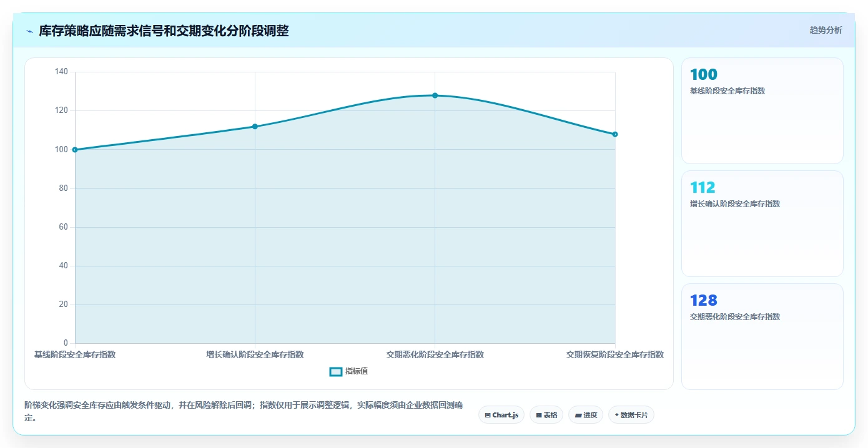Open the card showing value 112
Viewport: 868px width, 448px height.
(x=762, y=223)
